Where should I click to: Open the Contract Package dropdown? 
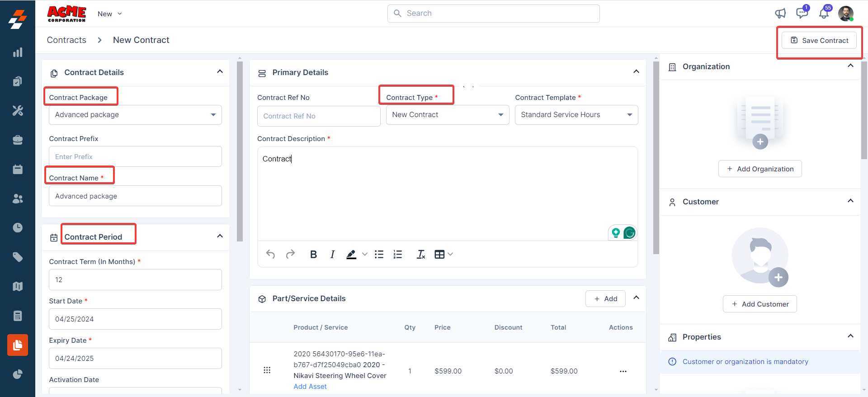pyautogui.click(x=135, y=115)
